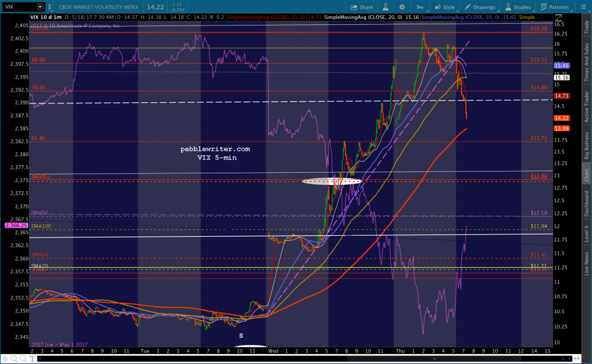Open the Style menu

pos(446,7)
